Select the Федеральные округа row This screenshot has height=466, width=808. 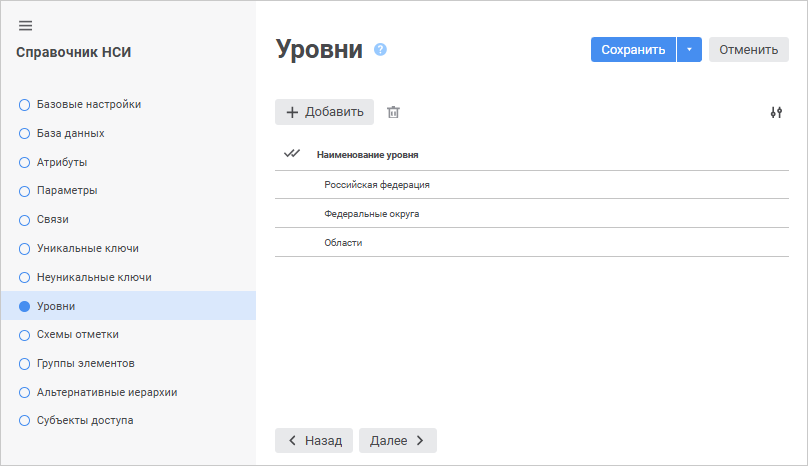(371, 214)
